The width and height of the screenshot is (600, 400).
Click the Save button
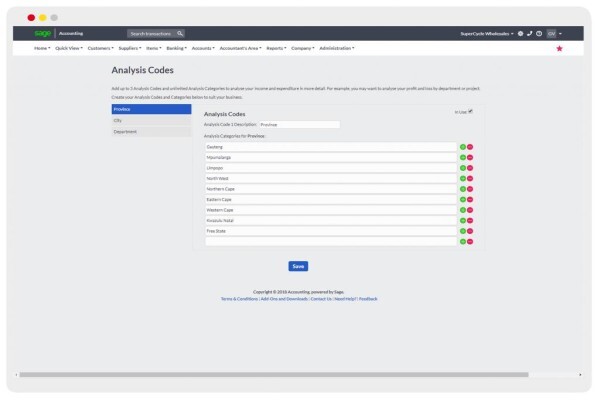[298, 266]
